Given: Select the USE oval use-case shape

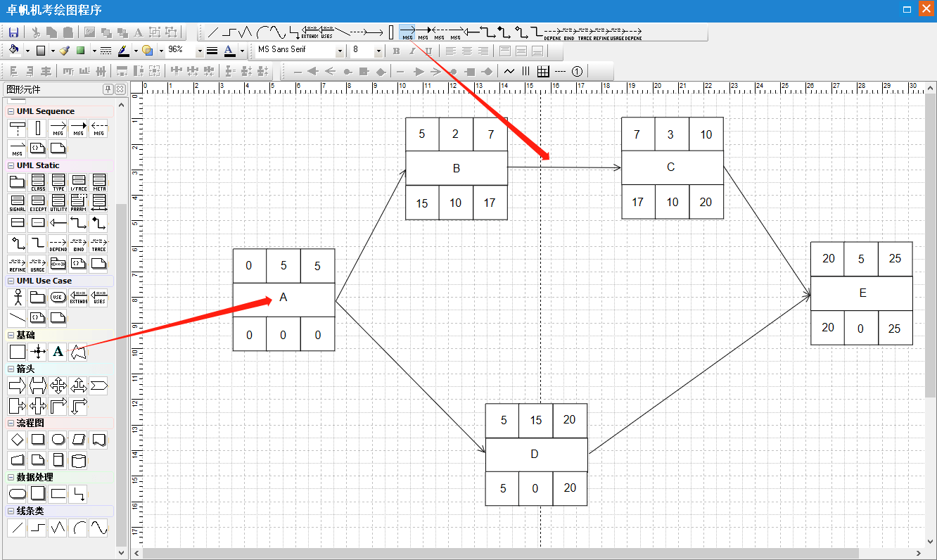Looking at the screenshot, I should pos(58,298).
